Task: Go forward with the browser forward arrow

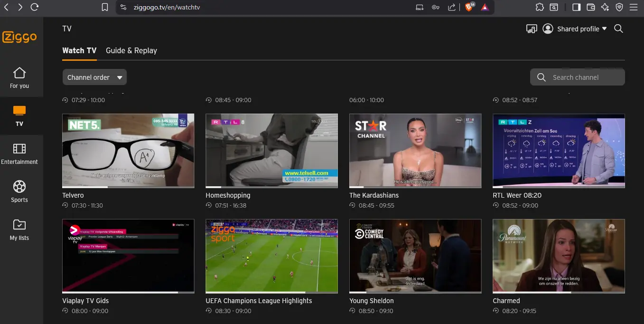Action: point(20,7)
